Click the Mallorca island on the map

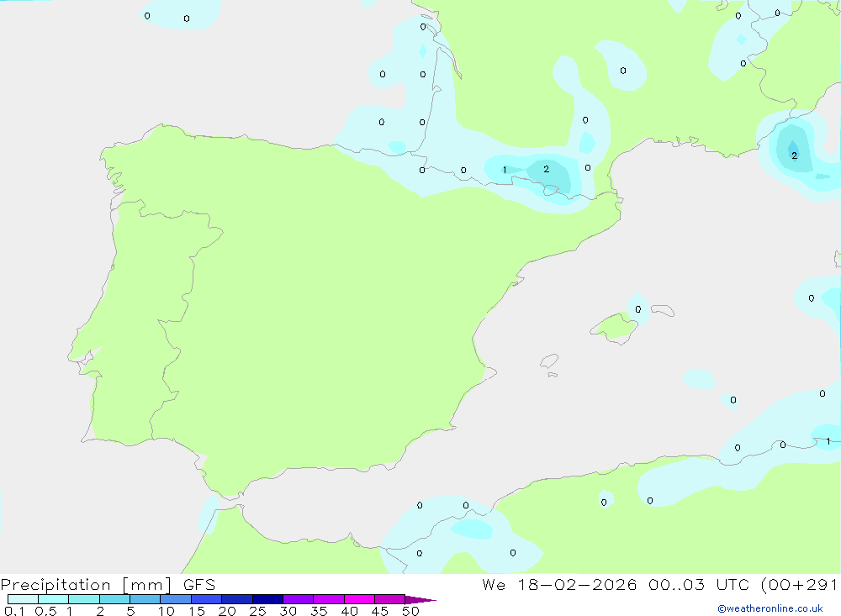coord(614,327)
